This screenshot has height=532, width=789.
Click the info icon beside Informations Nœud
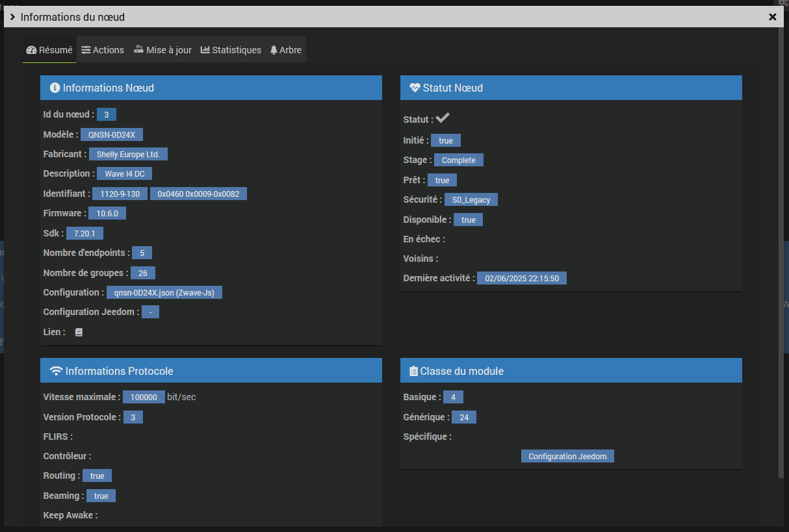pyautogui.click(x=55, y=88)
